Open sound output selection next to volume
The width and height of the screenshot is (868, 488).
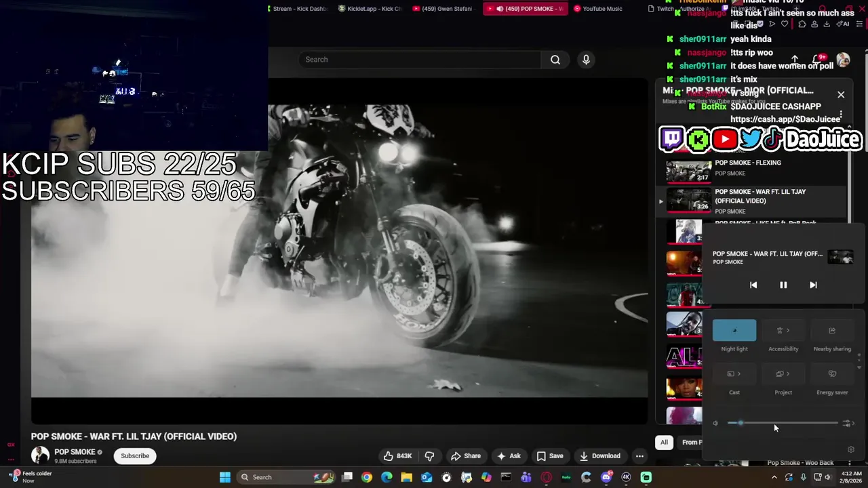click(848, 424)
